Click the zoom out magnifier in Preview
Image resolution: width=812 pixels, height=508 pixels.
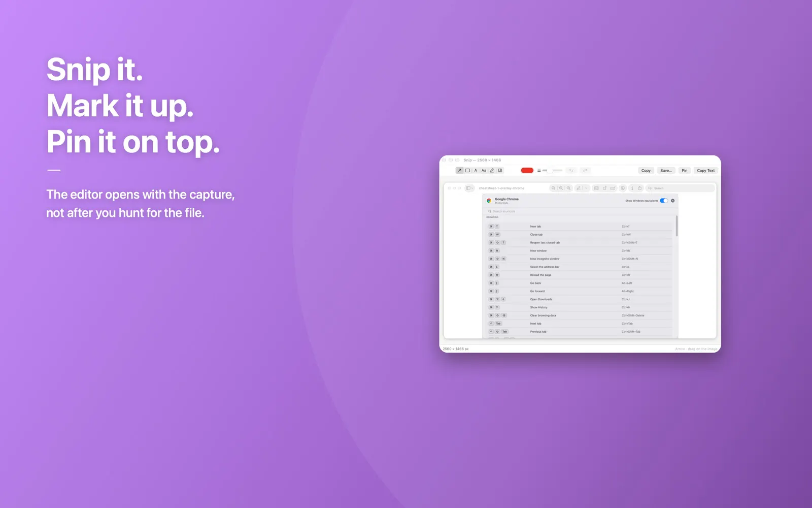[x=553, y=188]
